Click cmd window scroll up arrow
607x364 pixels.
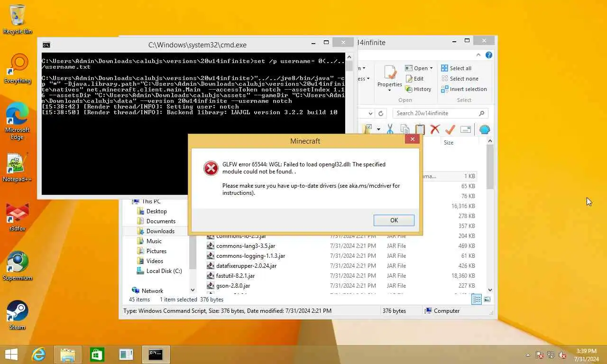(349, 57)
